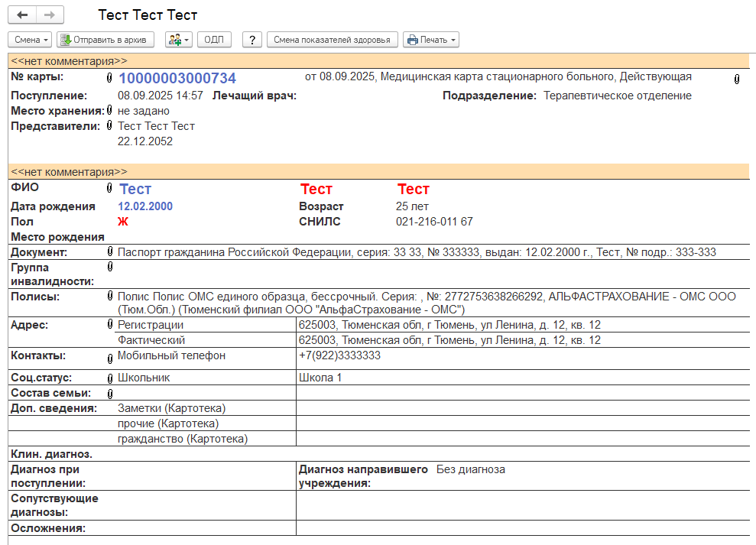Click paperclip icon at far right of card header
This screenshot has height=545, width=756.
click(x=737, y=79)
